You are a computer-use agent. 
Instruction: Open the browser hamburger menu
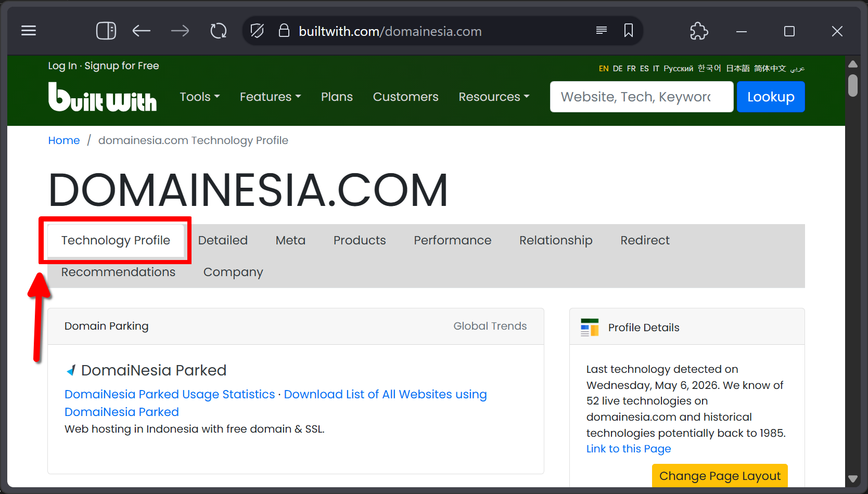coord(29,31)
